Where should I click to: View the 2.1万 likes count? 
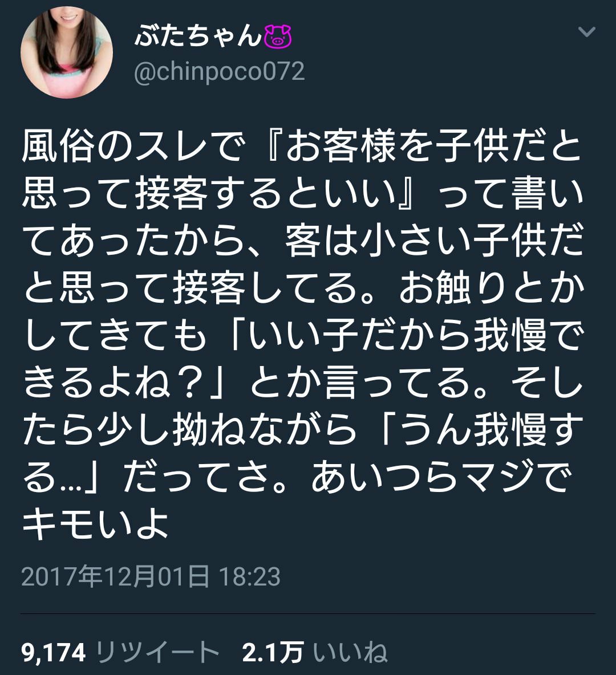[x=273, y=652]
